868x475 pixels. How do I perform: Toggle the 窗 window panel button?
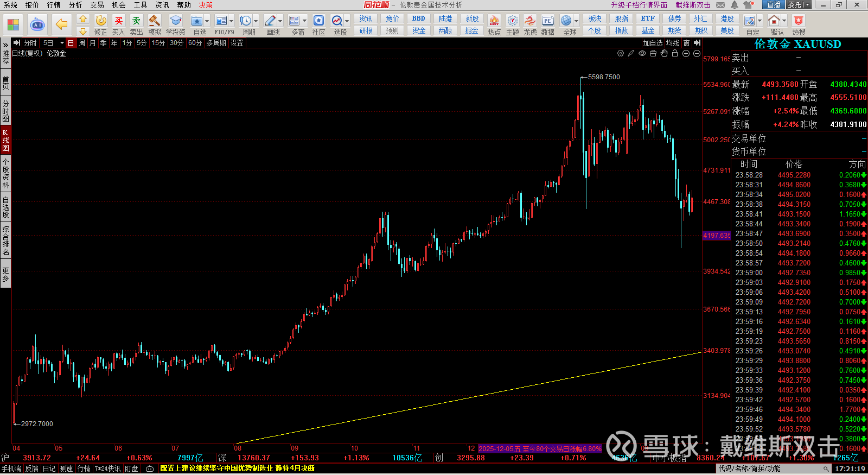click(687, 43)
